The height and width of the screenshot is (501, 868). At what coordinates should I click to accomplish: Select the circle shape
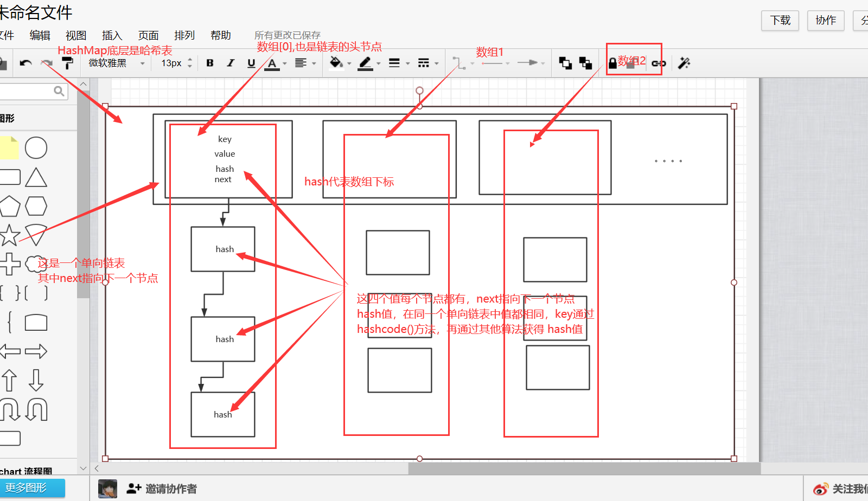[36, 147]
